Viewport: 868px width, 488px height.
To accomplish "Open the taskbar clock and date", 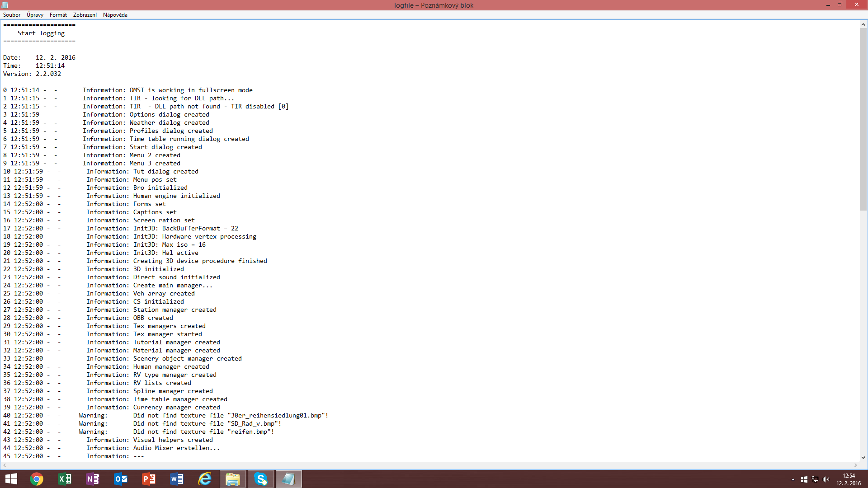I will click(849, 479).
